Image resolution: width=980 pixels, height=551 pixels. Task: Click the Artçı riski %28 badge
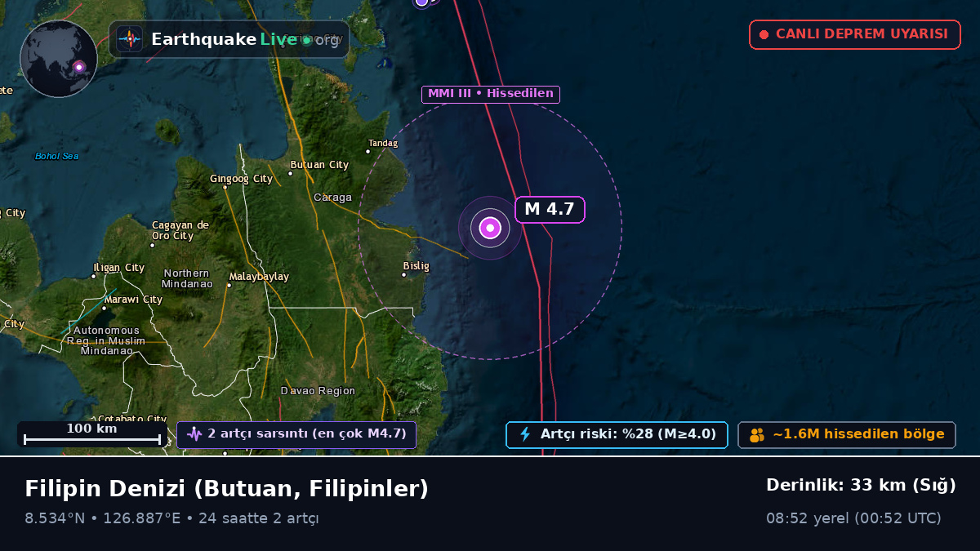pyautogui.click(x=617, y=435)
